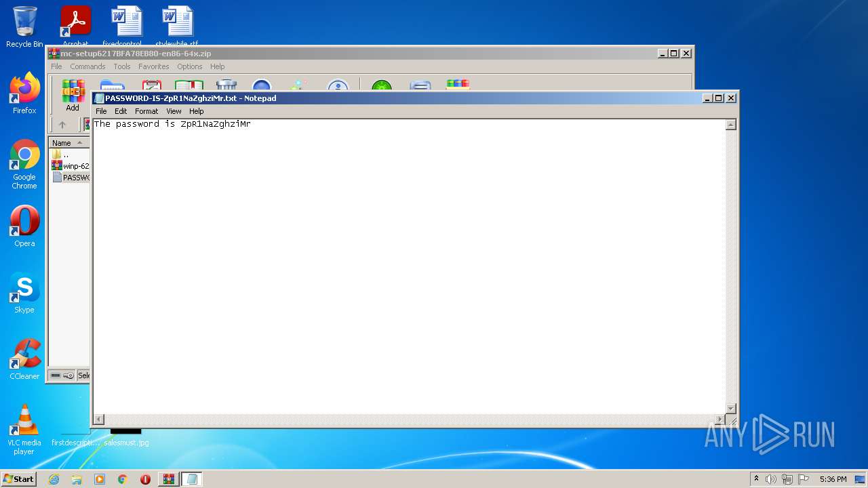868x488 pixels.
Task: Click the VLC media player desktop shortcut
Action: [x=24, y=430]
